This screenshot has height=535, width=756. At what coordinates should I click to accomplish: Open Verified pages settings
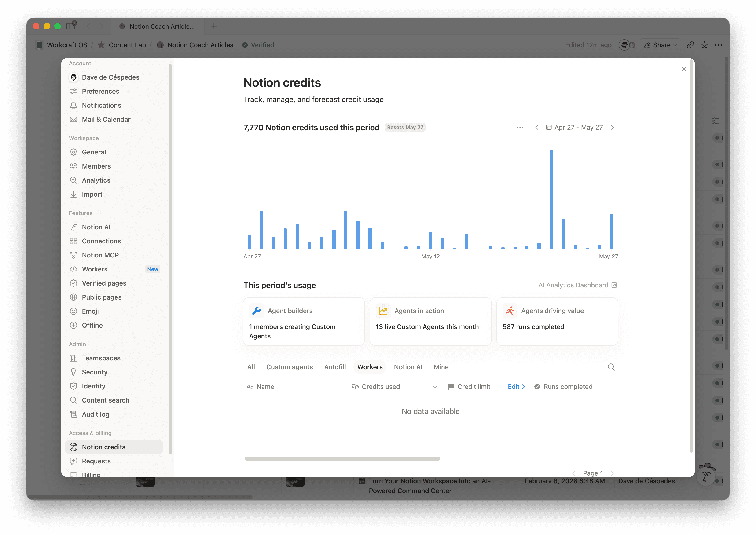[x=114, y=283]
